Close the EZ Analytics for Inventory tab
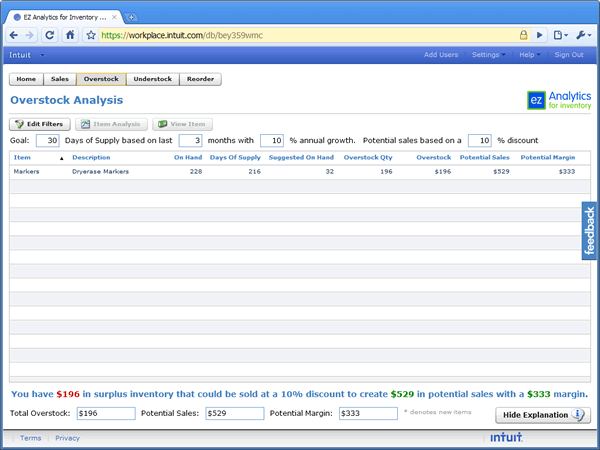600x450 pixels. coord(114,17)
